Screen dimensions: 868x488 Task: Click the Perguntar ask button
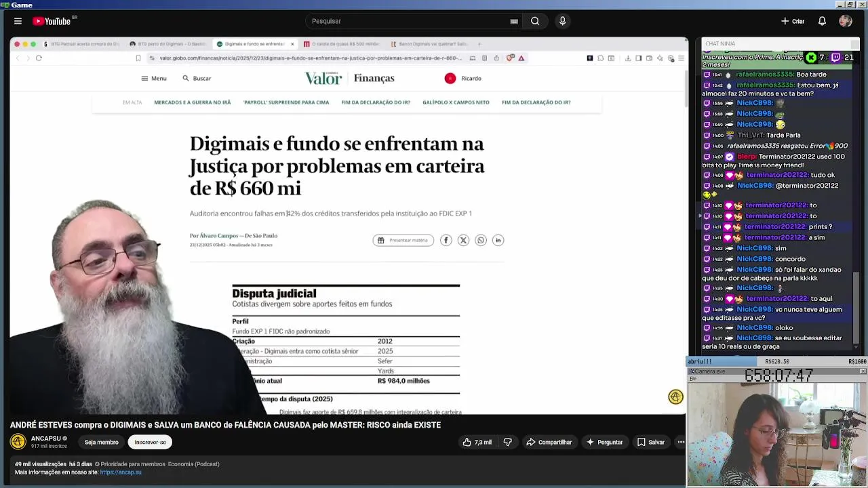(x=604, y=442)
